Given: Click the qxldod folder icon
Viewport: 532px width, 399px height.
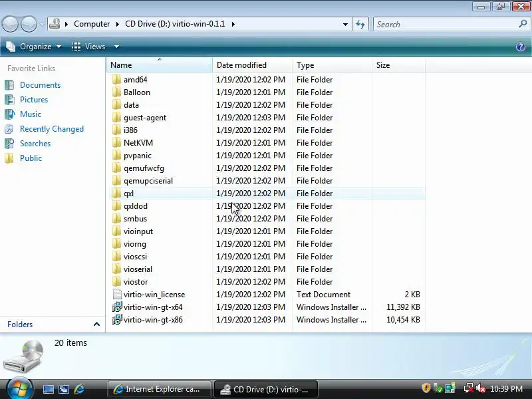Looking at the screenshot, I should point(116,205).
